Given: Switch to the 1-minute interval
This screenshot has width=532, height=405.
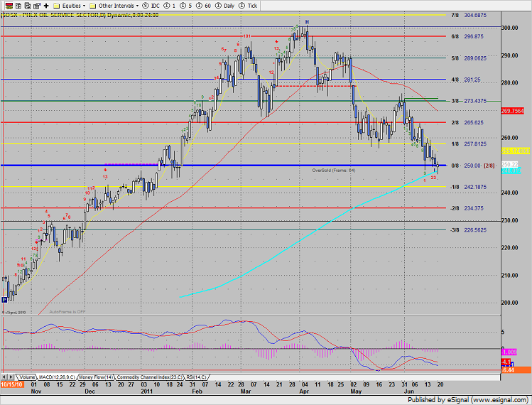Looking at the screenshot, I should pos(170,6).
